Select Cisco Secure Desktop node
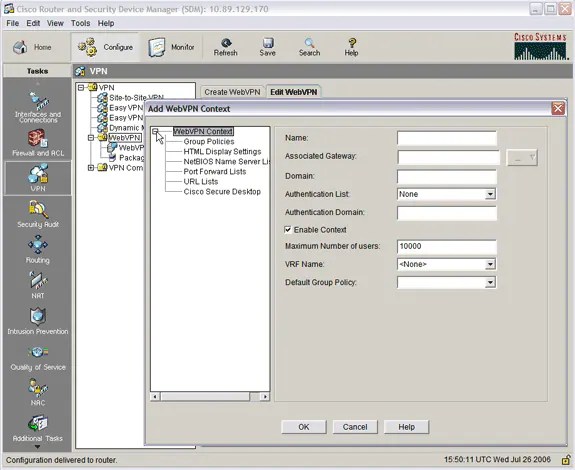Screen dimensions: 575x470 click(x=222, y=191)
